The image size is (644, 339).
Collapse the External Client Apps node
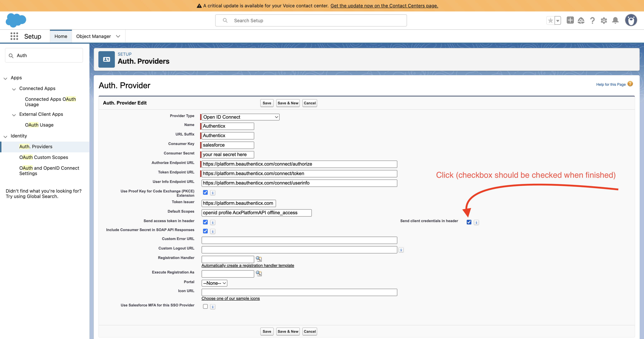[14, 115]
